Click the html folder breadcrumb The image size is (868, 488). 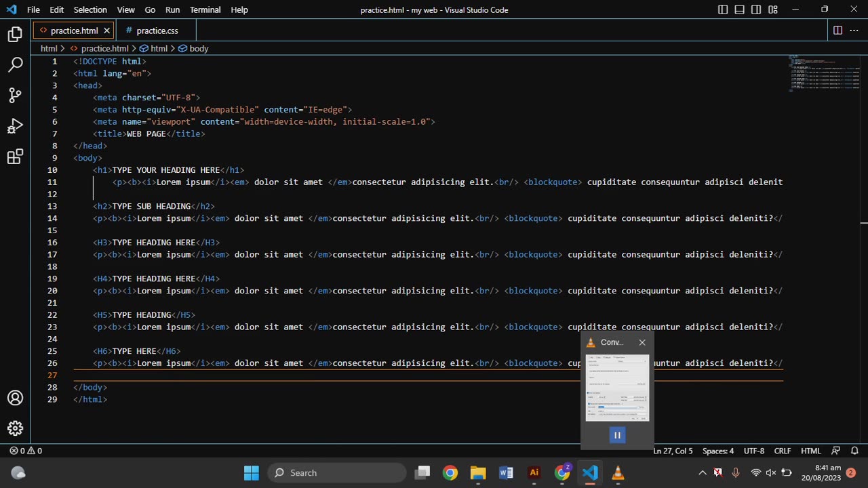[49, 49]
